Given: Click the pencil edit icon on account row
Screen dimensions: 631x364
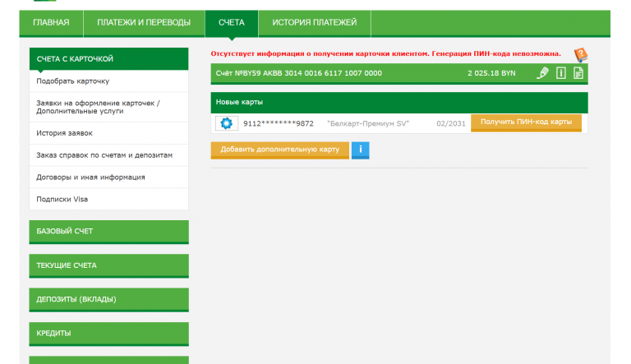Looking at the screenshot, I should tap(543, 73).
